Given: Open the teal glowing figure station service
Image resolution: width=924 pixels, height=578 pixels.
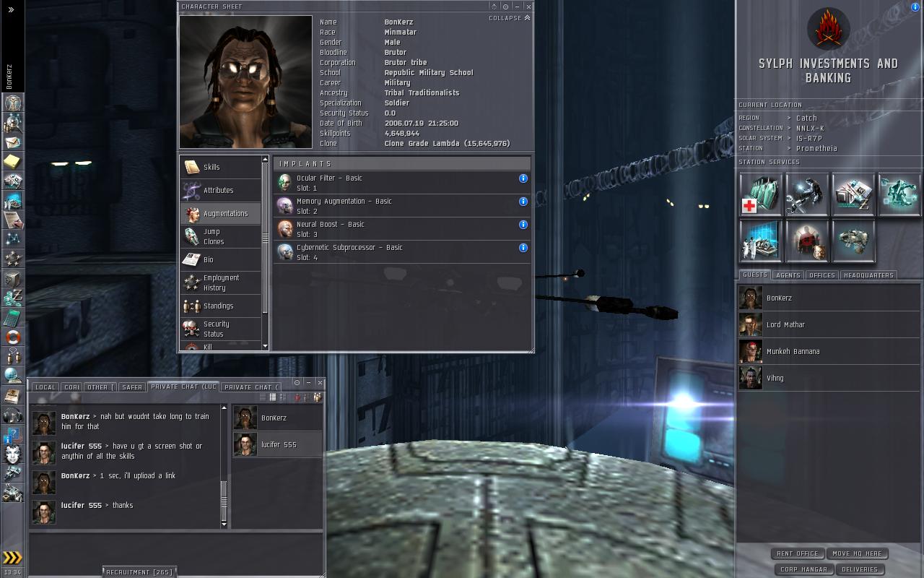Looking at the screenshot, I should point(899,194).
